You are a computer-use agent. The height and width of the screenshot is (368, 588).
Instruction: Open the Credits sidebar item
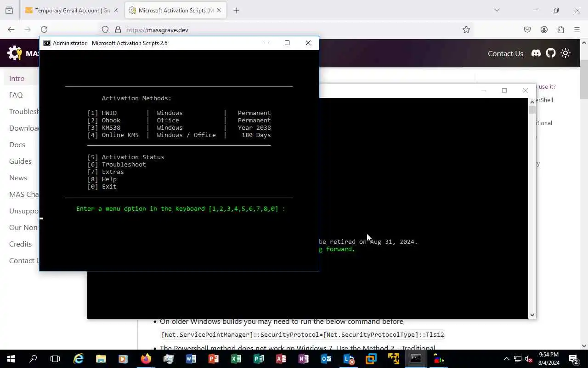click(x=21, y=244)
